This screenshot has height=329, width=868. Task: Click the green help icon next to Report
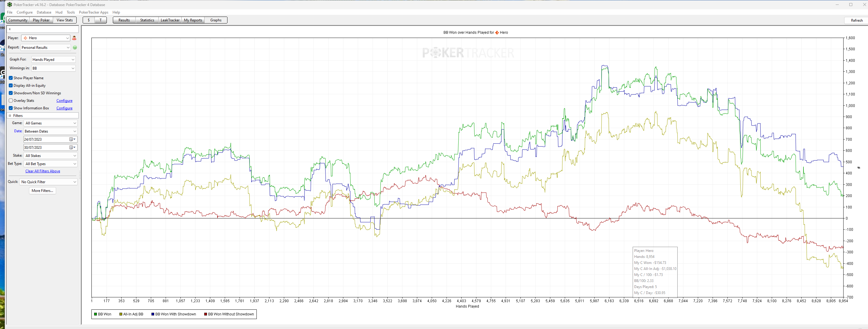75,47
